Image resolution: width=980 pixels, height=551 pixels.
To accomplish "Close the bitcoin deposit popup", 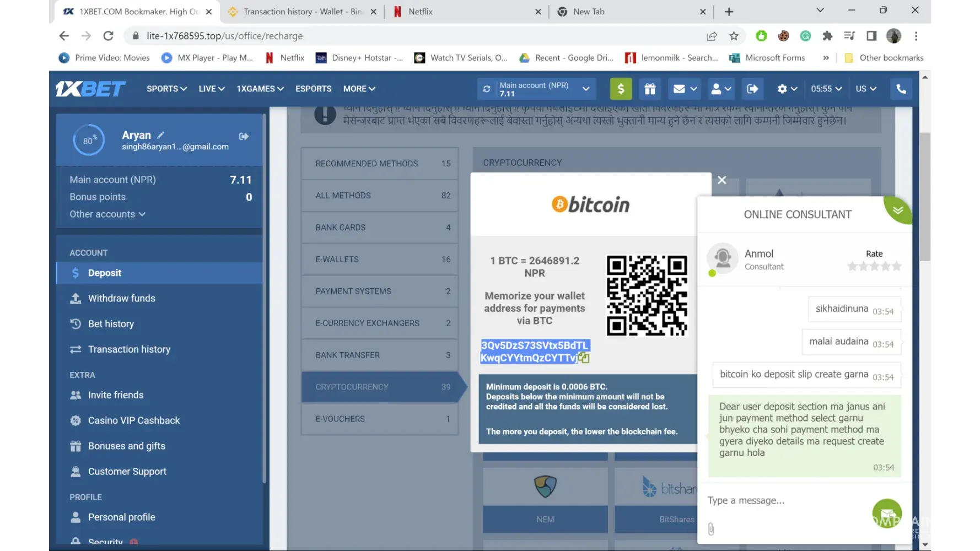I will point(722,180).
